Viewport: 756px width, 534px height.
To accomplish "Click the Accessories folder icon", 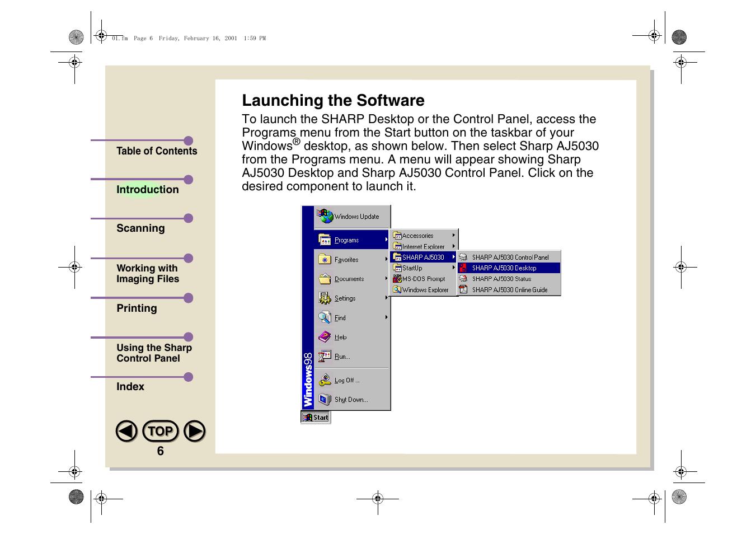I will click(397, 236).
